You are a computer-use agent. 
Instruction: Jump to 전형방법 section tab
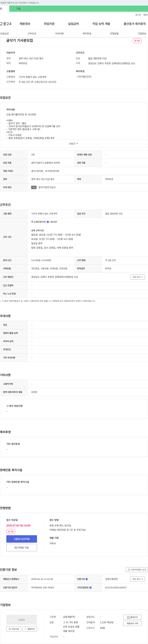click(114, 34)
